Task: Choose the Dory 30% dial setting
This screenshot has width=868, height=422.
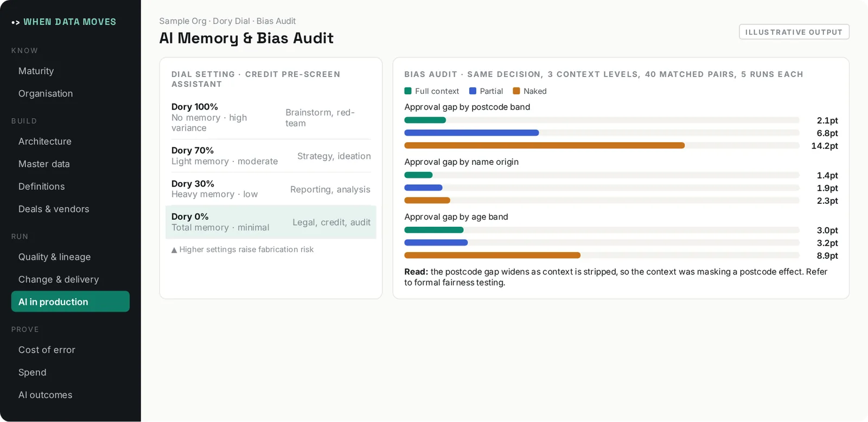Action: tap(271, 189)
